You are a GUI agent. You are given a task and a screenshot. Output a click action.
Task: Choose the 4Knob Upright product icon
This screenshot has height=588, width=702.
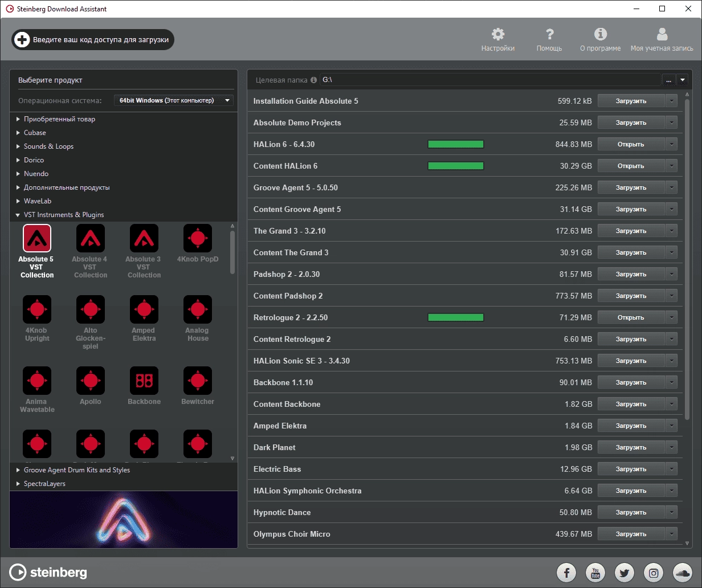[37, 309]
